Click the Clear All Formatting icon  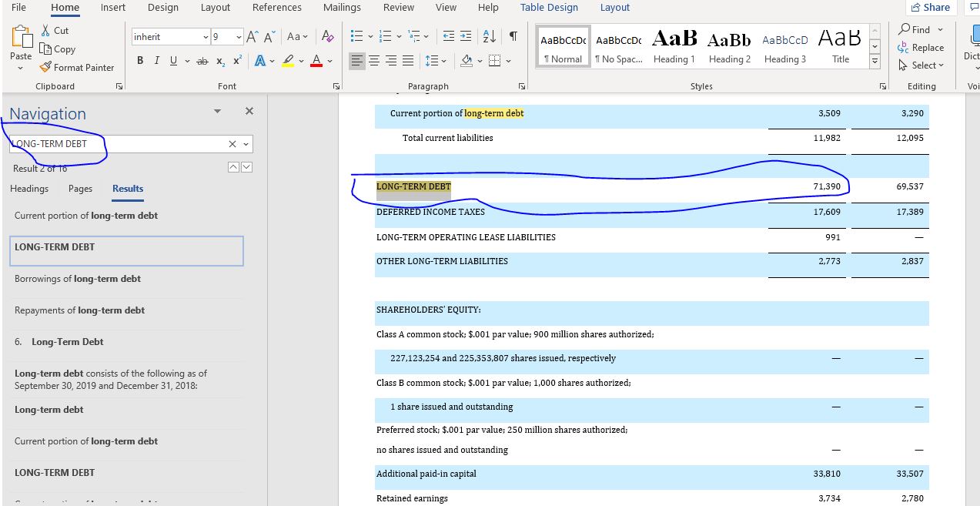328,37
